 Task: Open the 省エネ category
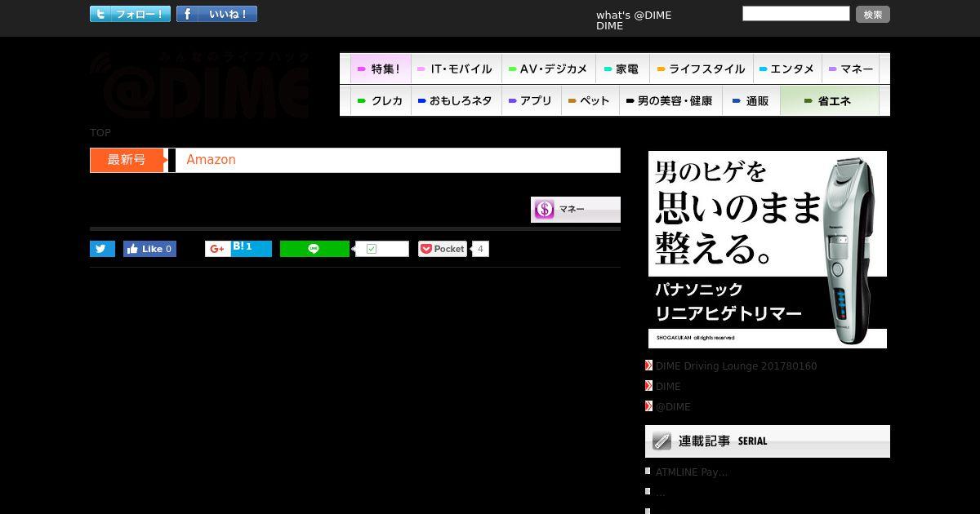point(829,101)
